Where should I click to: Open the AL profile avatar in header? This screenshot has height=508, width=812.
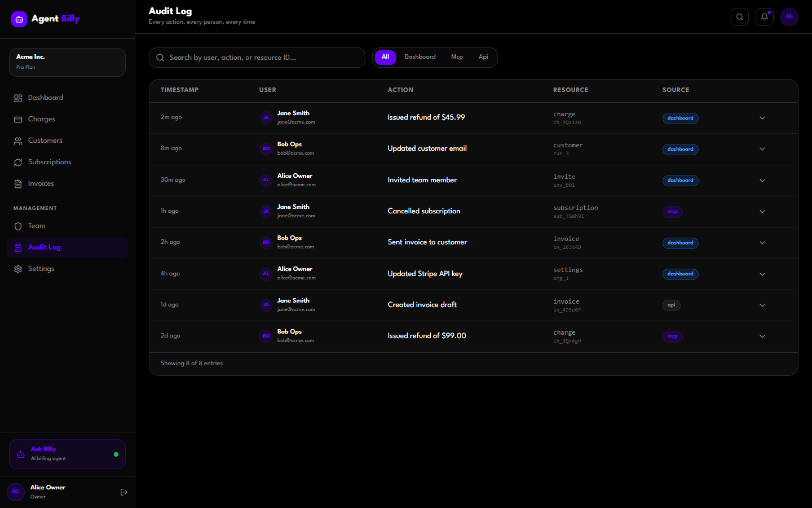click(789, 17)
